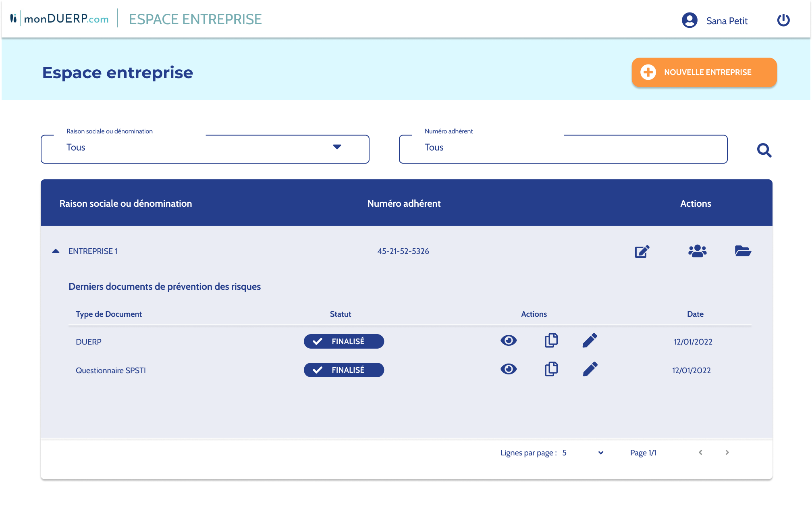The image size is (812, 507).
Task: Click the Sana Petit user name
Action: (x=727, y=21)
